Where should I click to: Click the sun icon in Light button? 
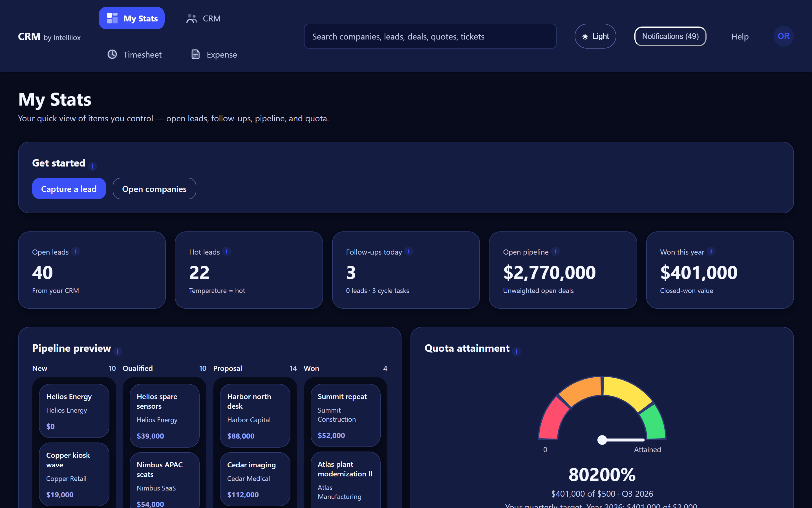click(x=585, y=37)
